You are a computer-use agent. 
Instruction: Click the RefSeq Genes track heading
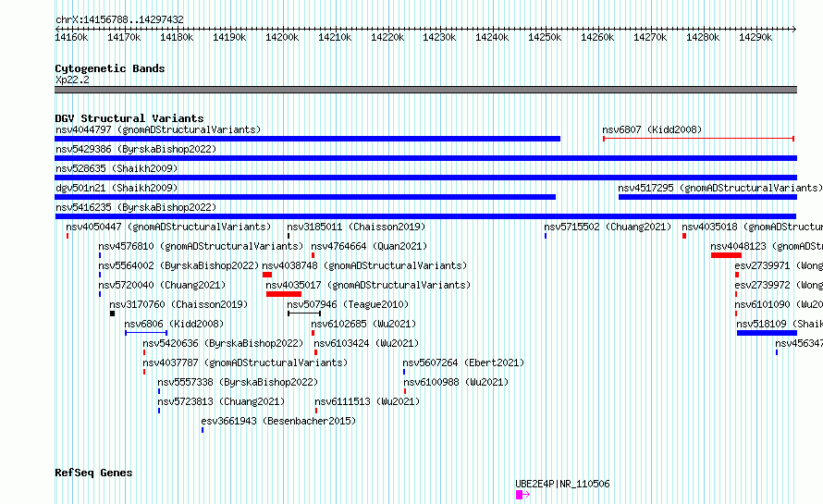point(93,473)
